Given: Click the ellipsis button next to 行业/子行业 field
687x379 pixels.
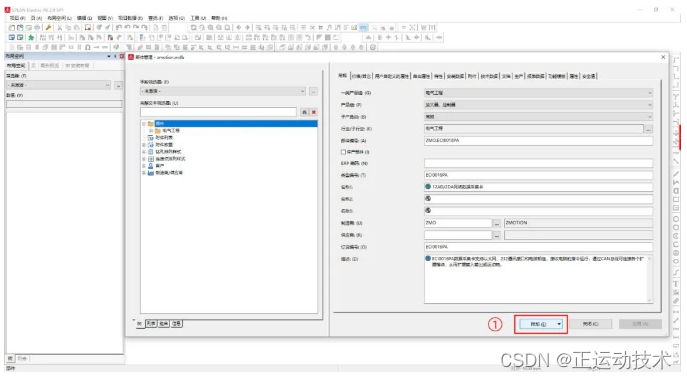Looking at the screenshot, I should [648, 129].
